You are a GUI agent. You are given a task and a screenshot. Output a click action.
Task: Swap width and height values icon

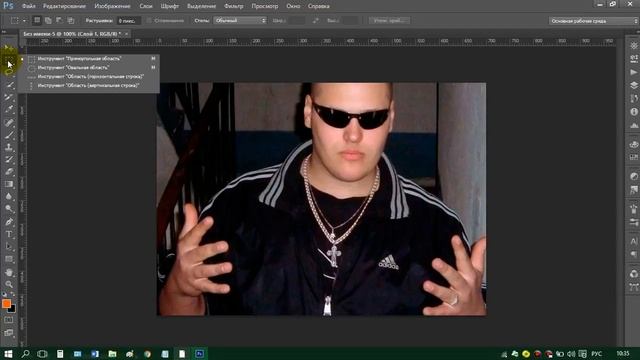[x=315, y=20]
